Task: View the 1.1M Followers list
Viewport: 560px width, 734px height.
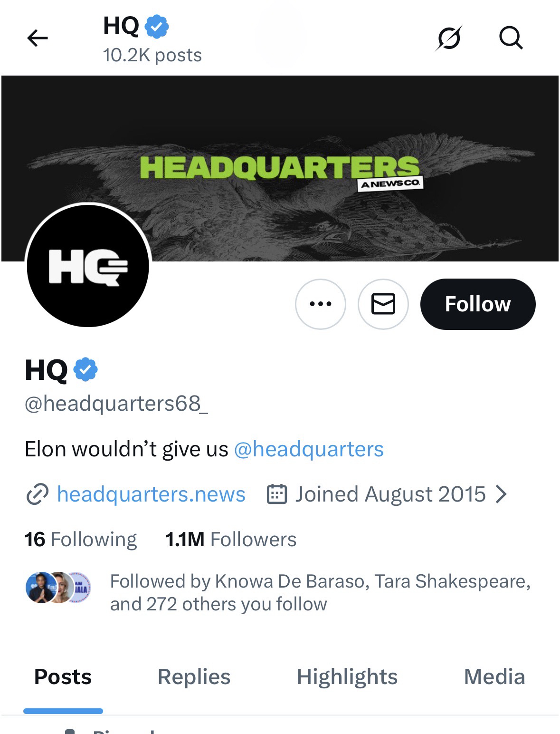Action: pyautogui.click(x=231, y=540)
